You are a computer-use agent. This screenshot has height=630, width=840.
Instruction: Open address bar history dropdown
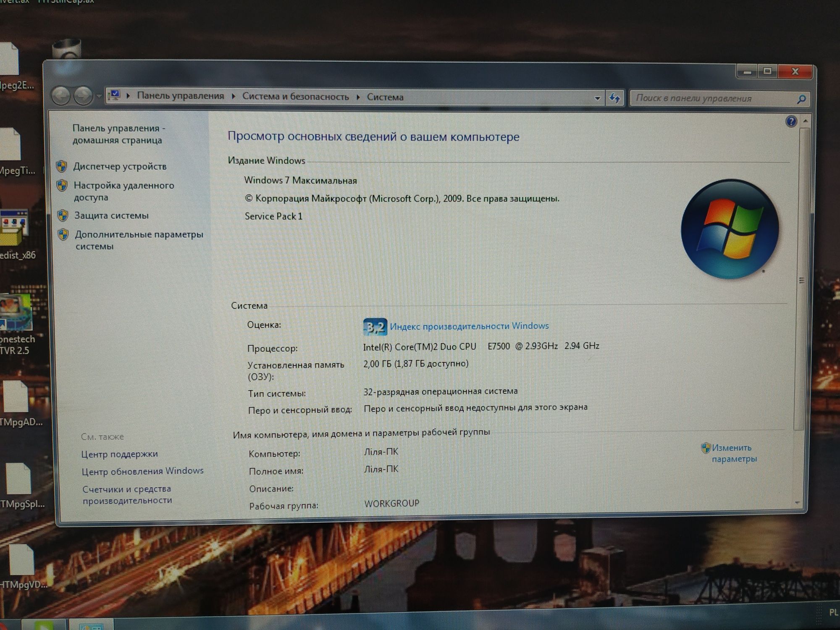coord(597,98)
